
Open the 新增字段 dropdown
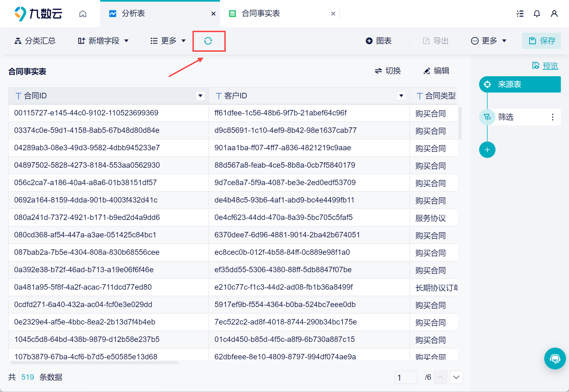coord(103,41)
